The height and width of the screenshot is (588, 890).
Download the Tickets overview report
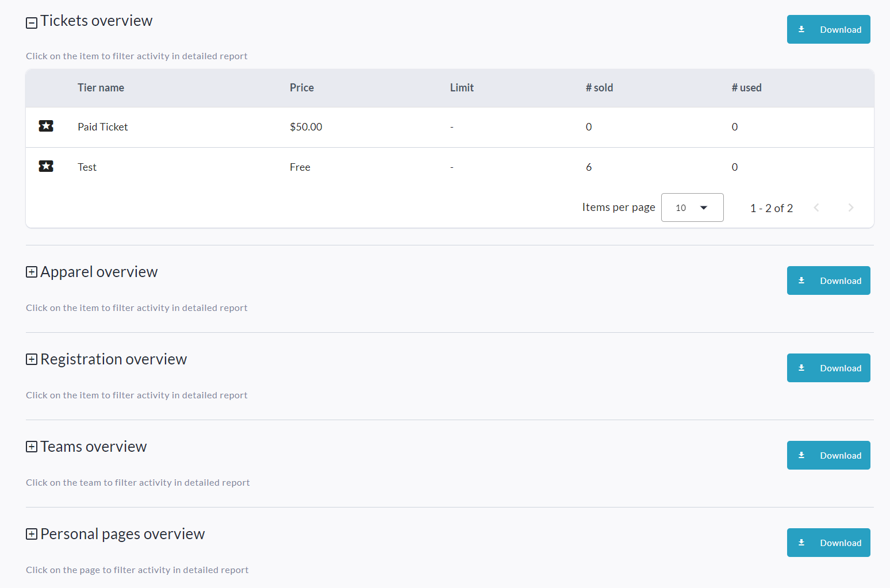828,29
